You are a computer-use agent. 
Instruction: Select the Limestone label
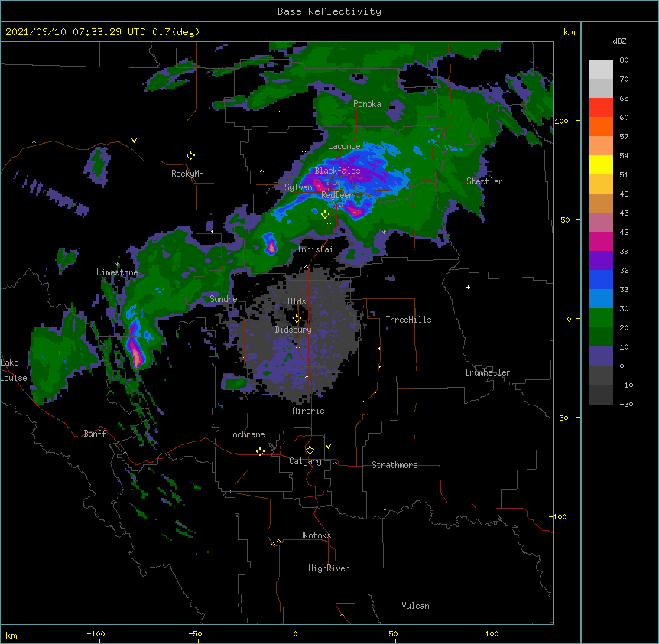click(x=117, y=272)
